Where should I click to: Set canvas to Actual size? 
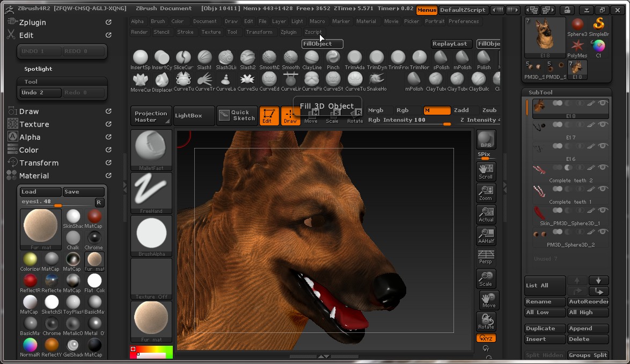[x=486, y=215]
